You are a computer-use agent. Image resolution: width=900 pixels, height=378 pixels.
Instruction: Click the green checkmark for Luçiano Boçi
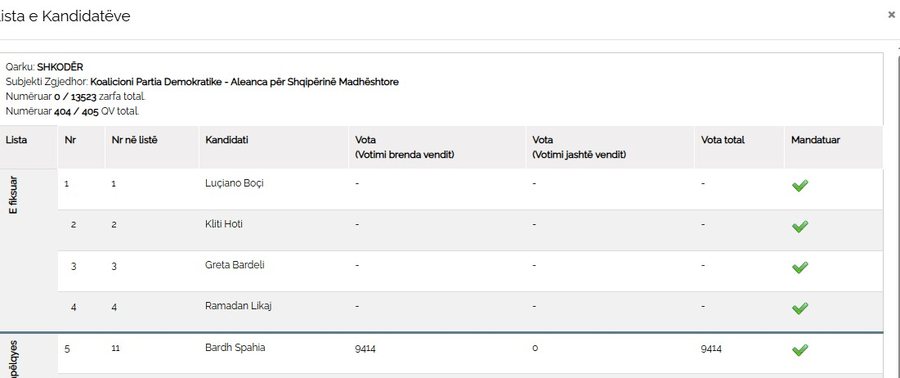(800, 186)
